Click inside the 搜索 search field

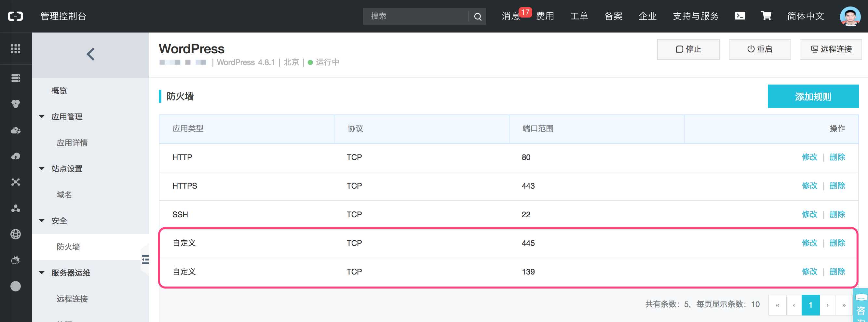tap(416, 16)
